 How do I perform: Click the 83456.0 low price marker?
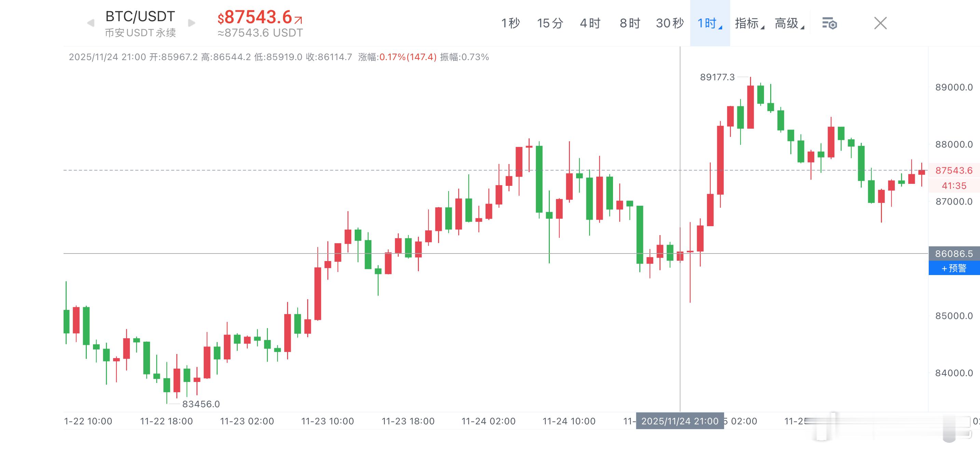click(201, 404)
